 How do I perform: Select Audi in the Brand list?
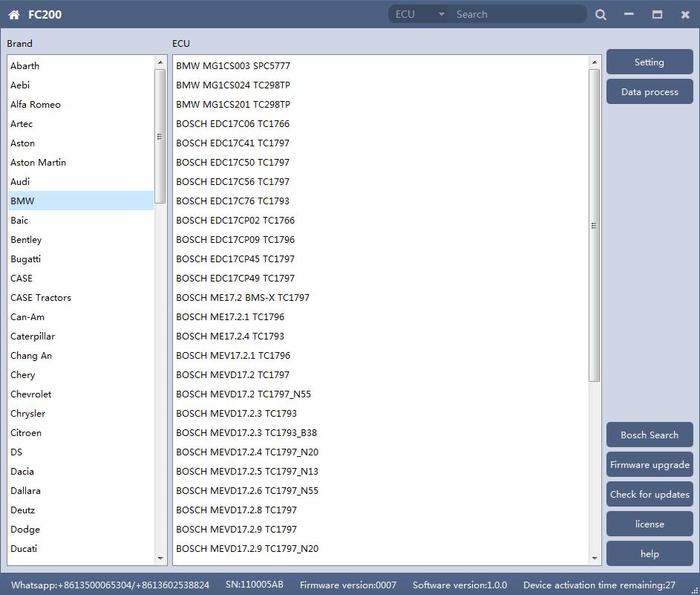[x=20, y=182]
